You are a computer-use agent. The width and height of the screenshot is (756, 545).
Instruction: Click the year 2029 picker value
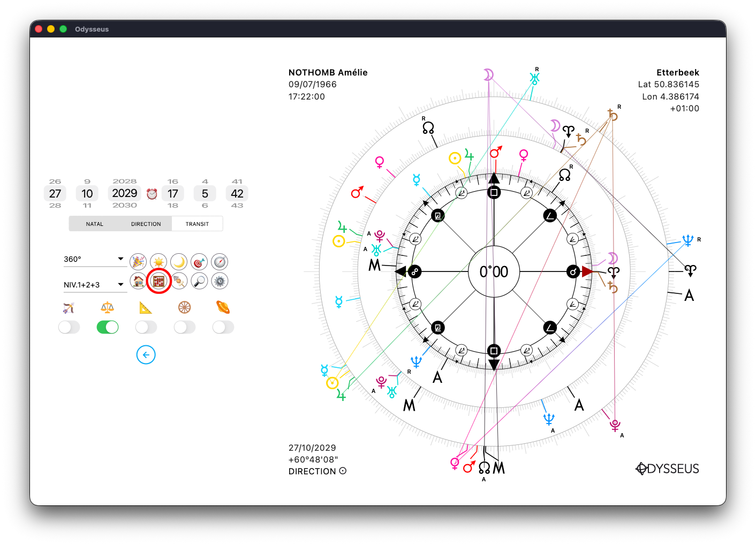[x=125, y=193]
